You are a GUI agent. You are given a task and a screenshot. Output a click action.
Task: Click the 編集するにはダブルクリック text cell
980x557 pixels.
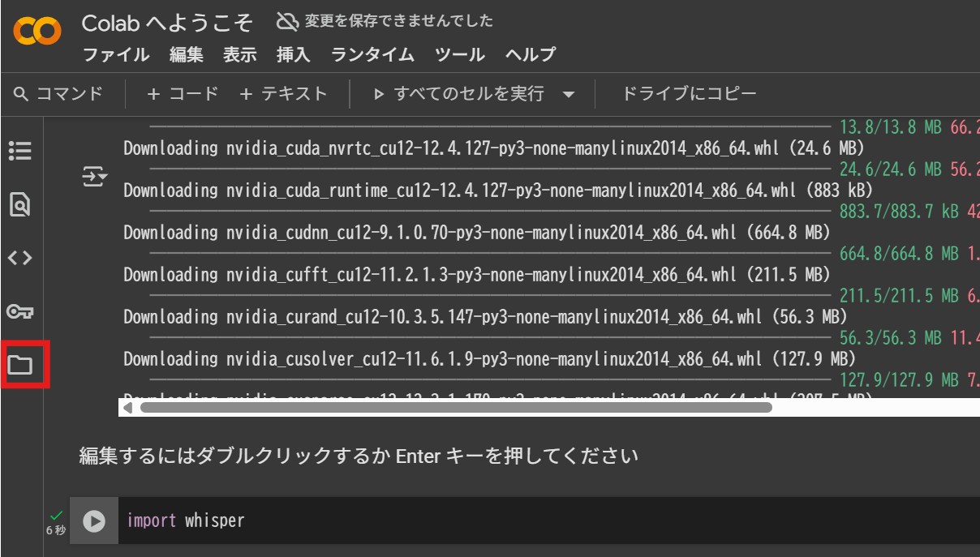tap(359, 456)
